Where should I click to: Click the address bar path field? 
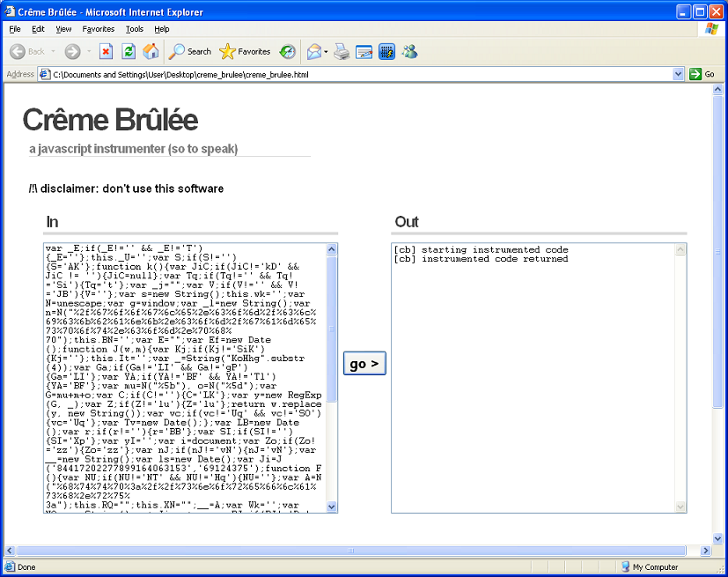pos(352,75)
